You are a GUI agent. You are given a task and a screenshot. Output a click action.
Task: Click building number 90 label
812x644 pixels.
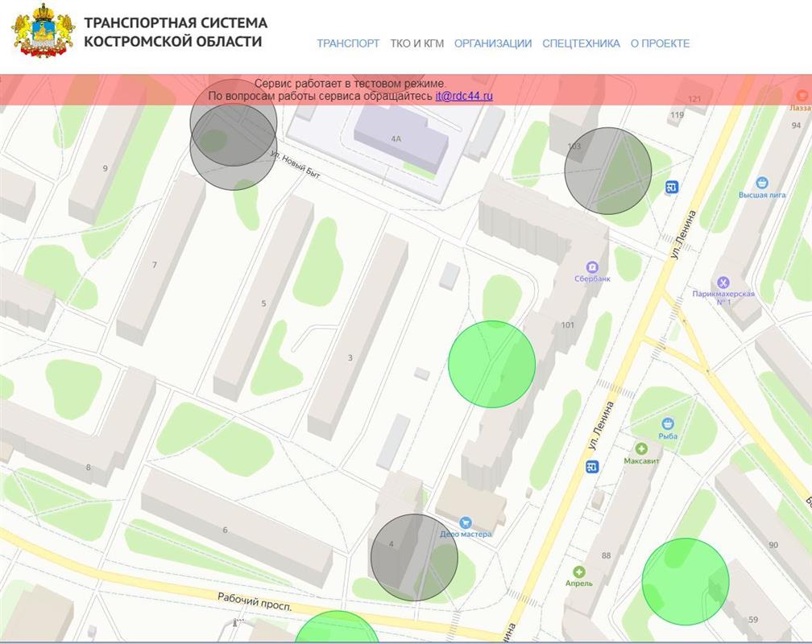point(773,545)
